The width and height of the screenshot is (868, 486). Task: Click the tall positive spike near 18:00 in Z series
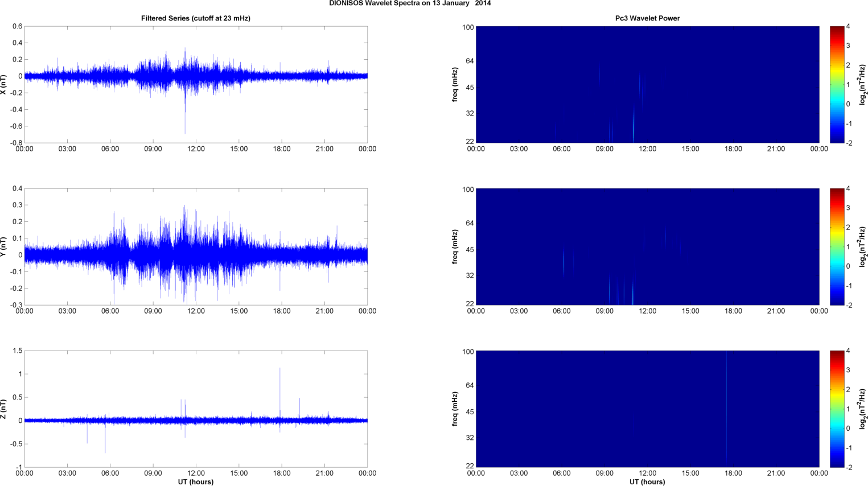click(x=280, y=394)
